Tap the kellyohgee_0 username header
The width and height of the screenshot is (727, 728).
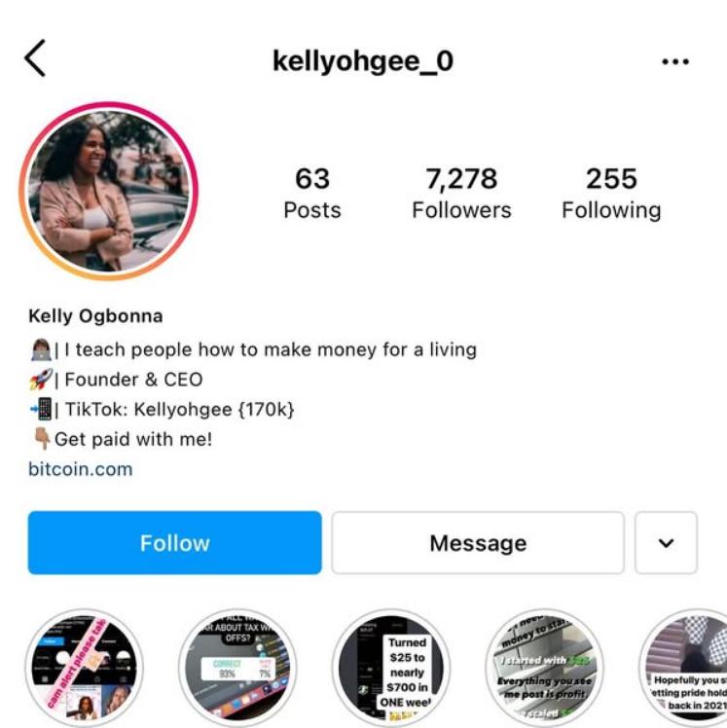click(x=363, y=61)
